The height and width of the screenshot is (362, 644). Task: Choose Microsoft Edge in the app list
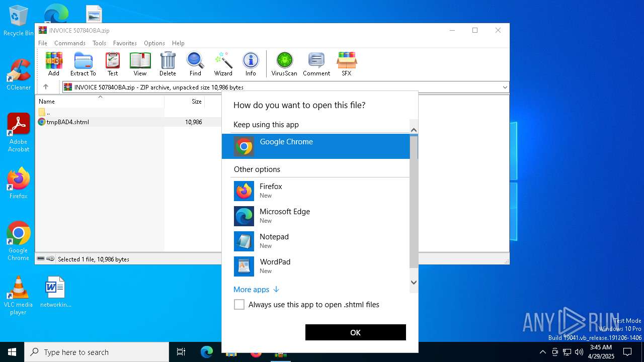316,216
